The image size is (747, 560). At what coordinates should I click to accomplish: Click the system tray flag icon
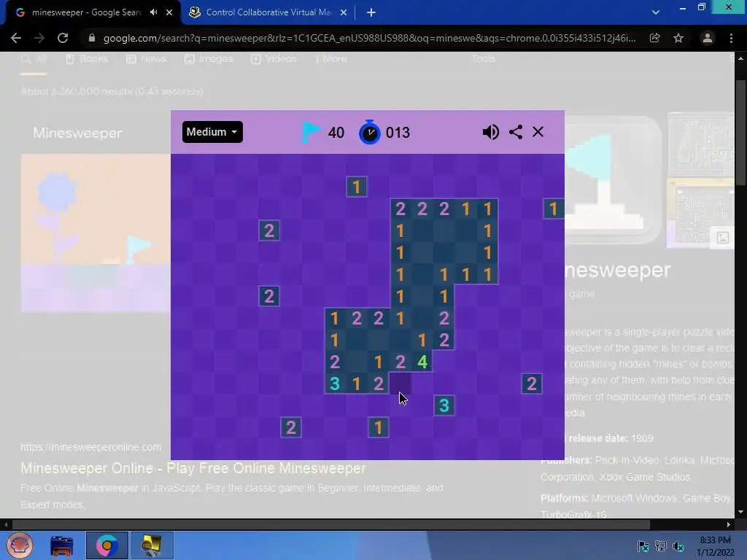(643, 545)
